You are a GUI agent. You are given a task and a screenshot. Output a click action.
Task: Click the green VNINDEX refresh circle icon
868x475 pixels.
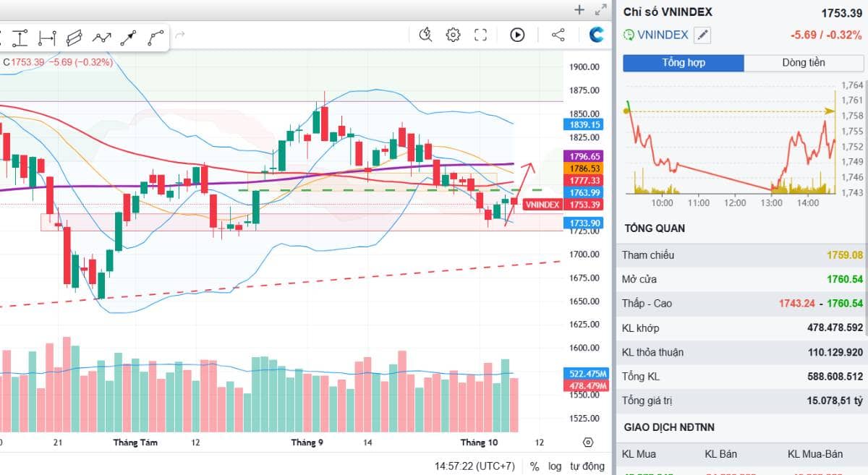point(629,35)
